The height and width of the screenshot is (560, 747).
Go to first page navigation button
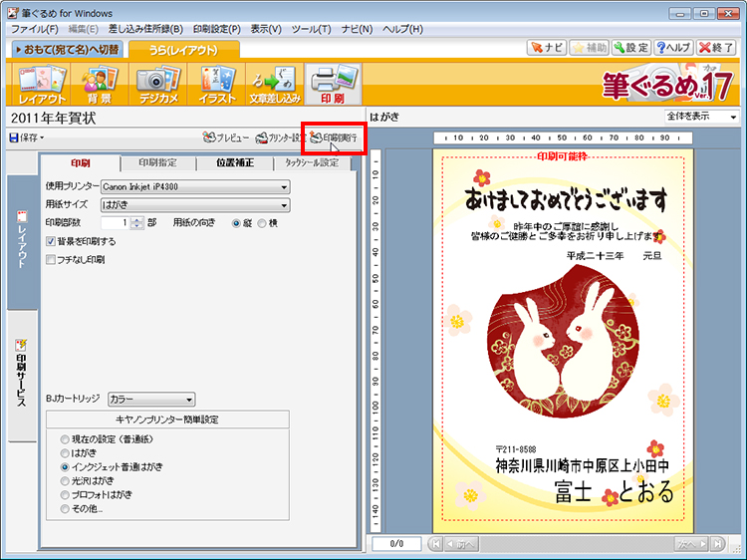tap(434, 543)
